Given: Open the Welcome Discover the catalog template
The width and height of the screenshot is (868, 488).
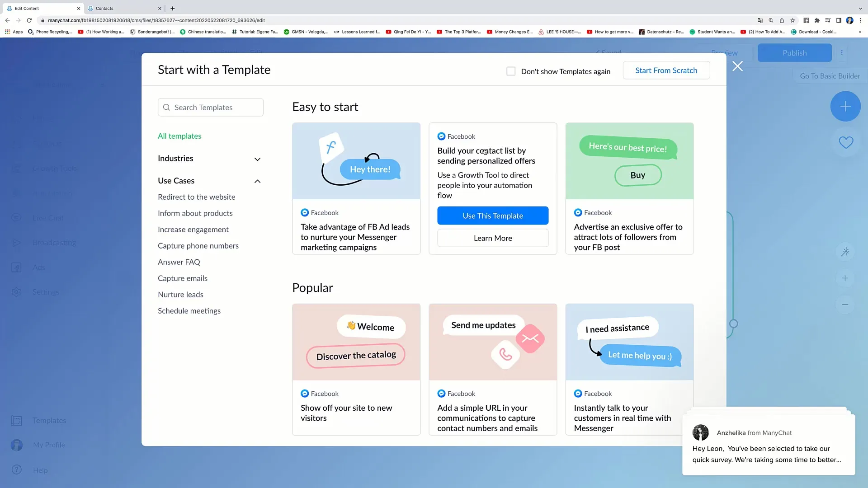Looking at the screenshot, I should [x=356, y=369].
